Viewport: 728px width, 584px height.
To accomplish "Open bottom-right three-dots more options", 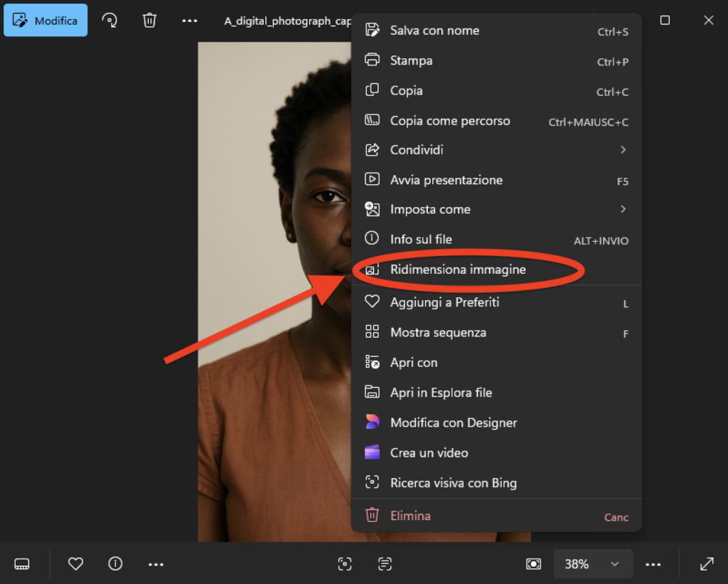I will pyautogui.click(x=653, y=564).
